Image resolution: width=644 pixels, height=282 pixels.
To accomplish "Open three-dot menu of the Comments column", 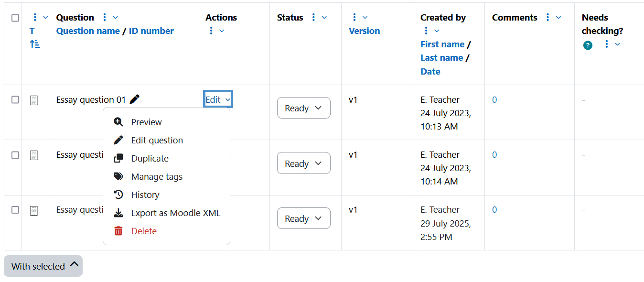I will [x=547, y=17].
